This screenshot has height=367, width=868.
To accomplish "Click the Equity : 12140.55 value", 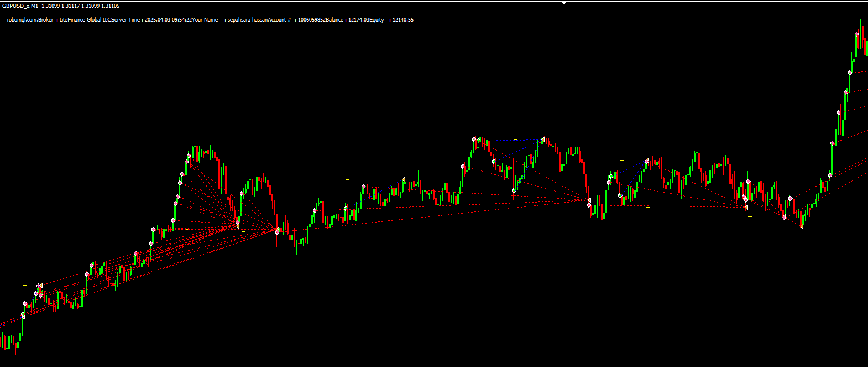I will coord(391,20).
